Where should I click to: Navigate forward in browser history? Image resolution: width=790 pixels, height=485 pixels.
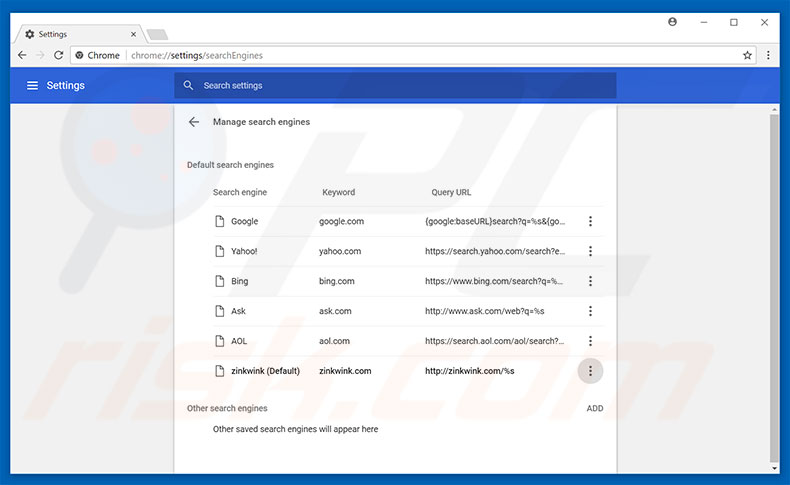[x=41, y=55]
